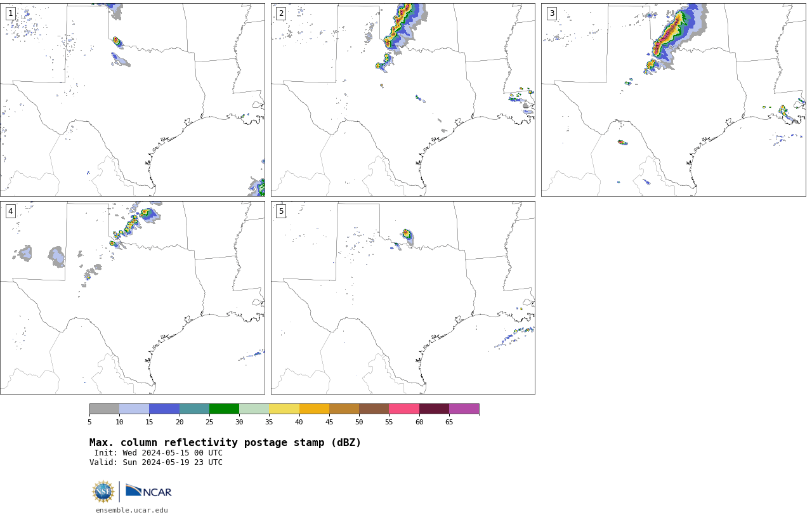
Task: Click ensemble member 2 map panel
Action: tap(403, 100)
